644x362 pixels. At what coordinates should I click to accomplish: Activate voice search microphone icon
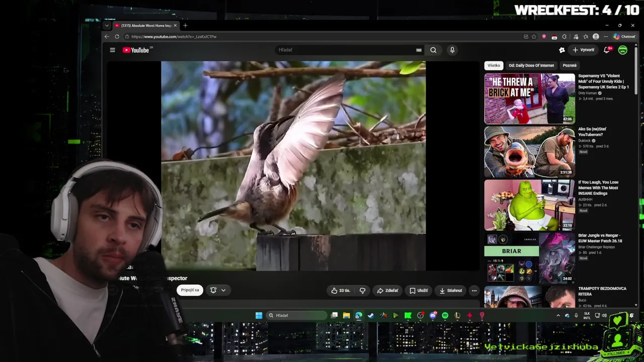click(x=452, y=50)
